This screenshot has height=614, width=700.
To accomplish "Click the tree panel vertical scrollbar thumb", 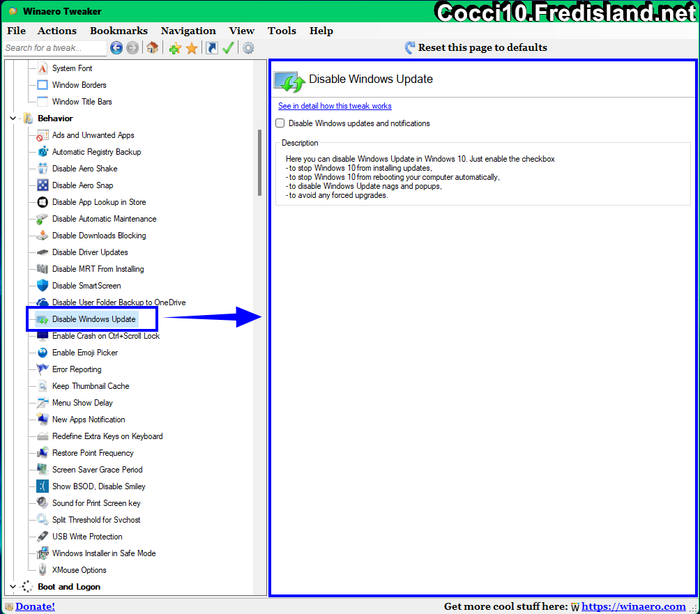I will pos(259,163).
